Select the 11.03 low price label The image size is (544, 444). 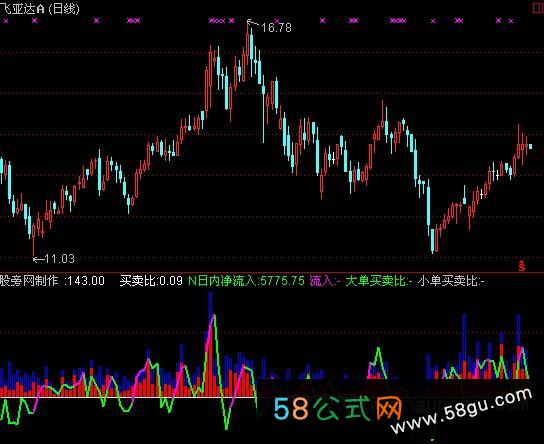click(x=59, y=259)
